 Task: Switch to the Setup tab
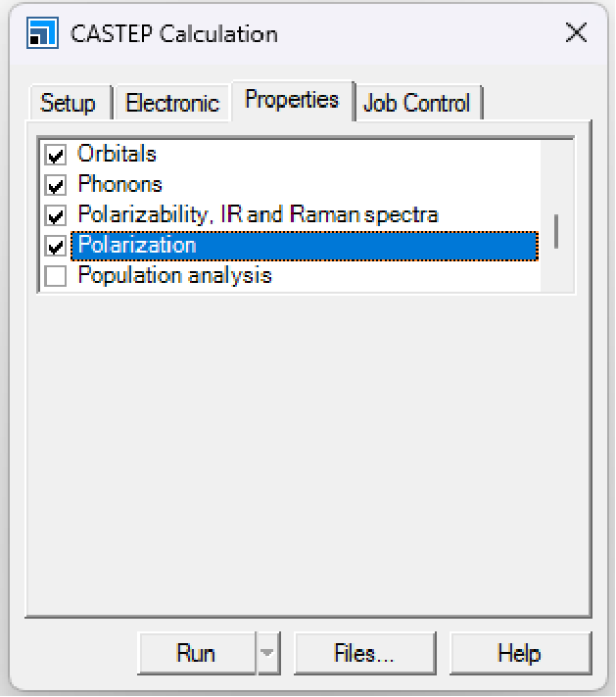(x=68, y=103)
